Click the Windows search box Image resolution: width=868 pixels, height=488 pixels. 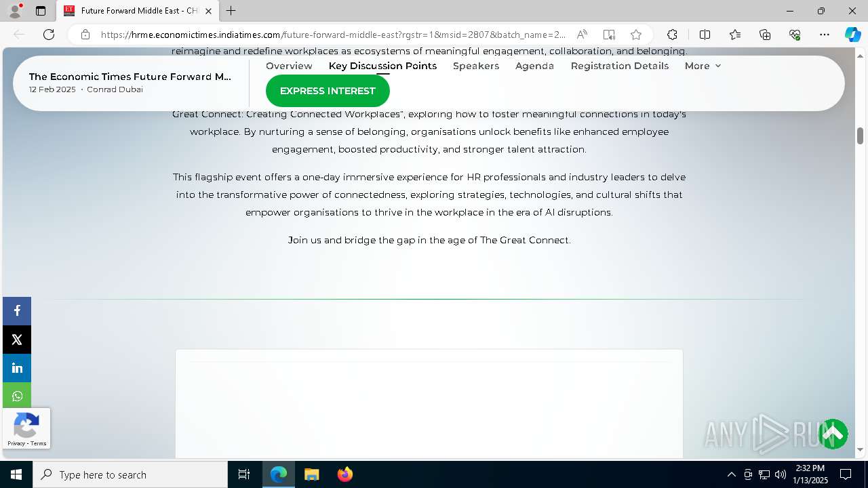tap(130, 474)
